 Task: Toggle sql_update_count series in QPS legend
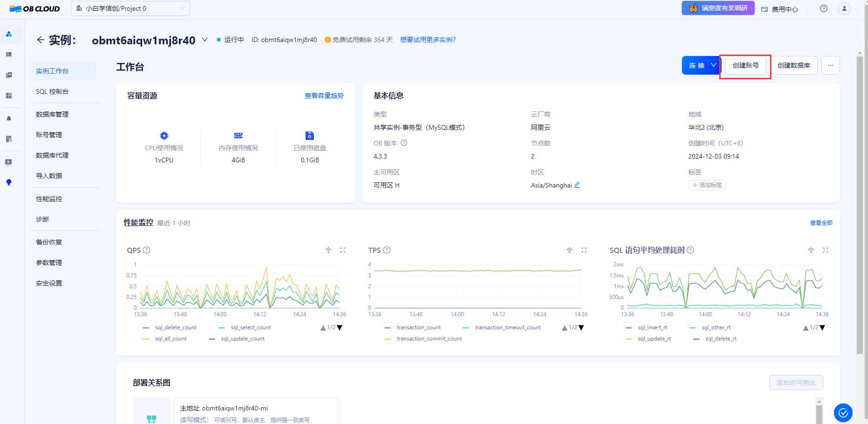pos(236,339)
